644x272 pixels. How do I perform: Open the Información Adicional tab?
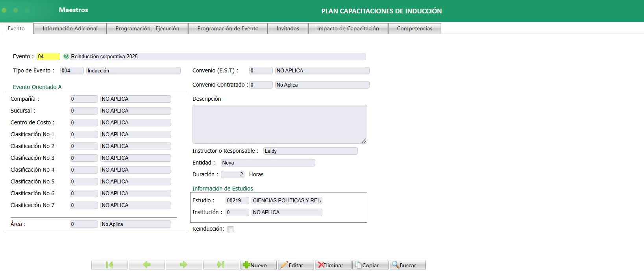pyautogui.click(x=70, y=28)
